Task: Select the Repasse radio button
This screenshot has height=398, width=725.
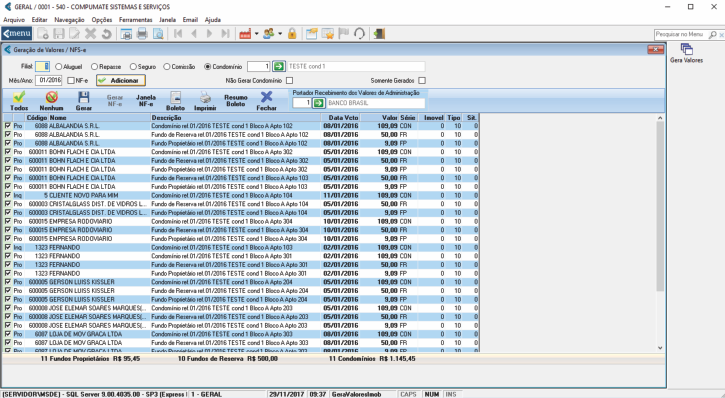Action: pyautogui.click(x=94, y=67)
